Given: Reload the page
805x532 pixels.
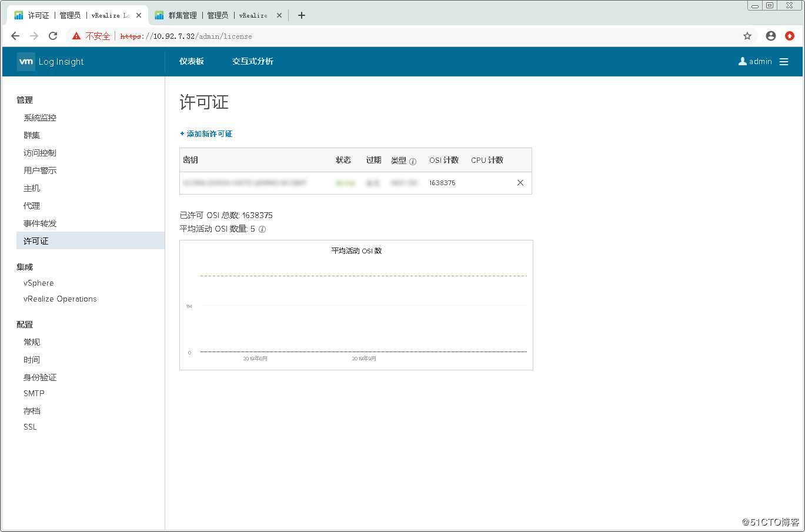Looking at the screenshot, I should coord(53,36).
